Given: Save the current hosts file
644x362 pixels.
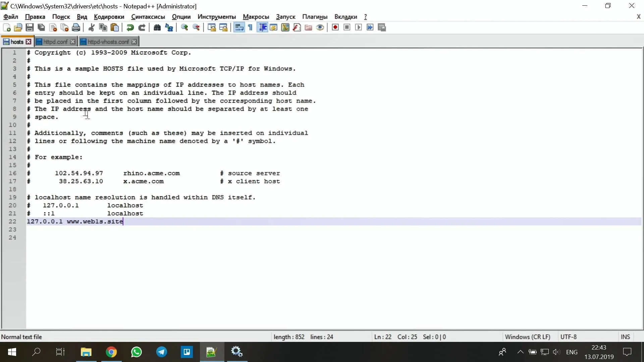Looking at the screenshot, I should click(30, 27).
